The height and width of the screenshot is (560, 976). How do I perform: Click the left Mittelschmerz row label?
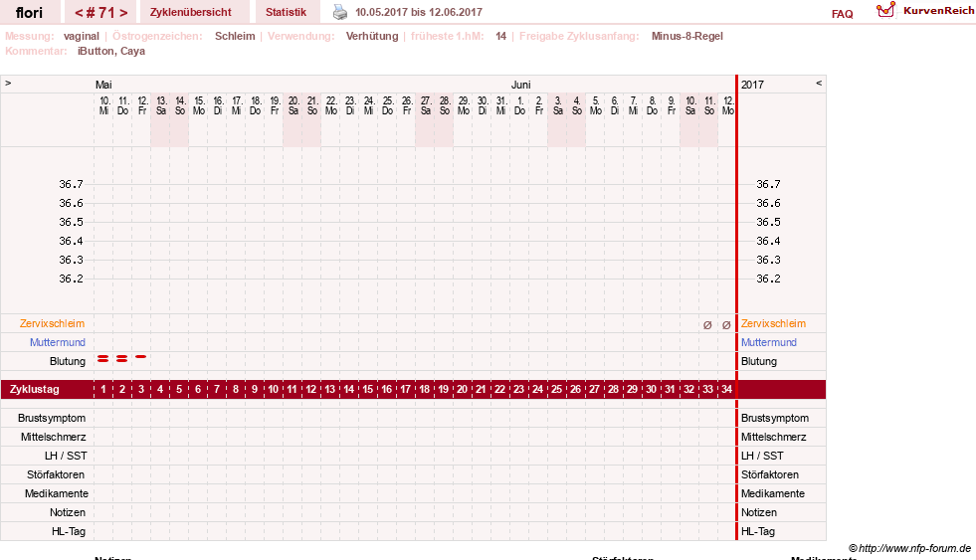click(53, 437)
